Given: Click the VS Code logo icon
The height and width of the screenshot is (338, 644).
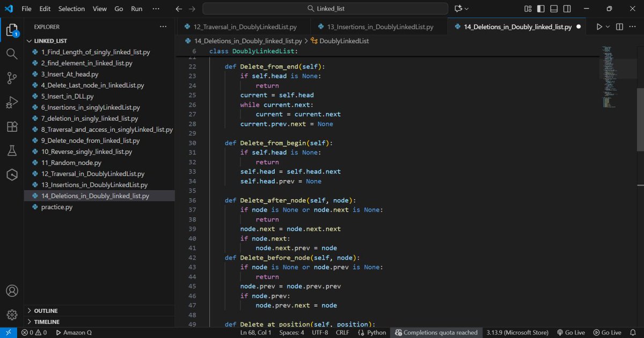Looking at the screenshot, I should pyautogui.click(x=9, y=9).
